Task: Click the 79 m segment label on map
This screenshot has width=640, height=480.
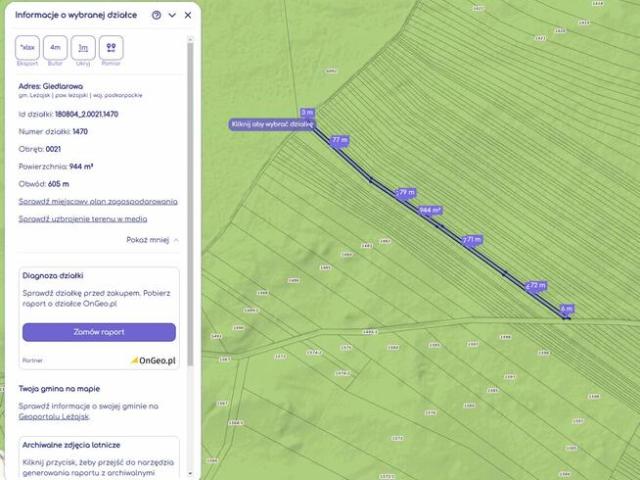Action: point(406,191)
